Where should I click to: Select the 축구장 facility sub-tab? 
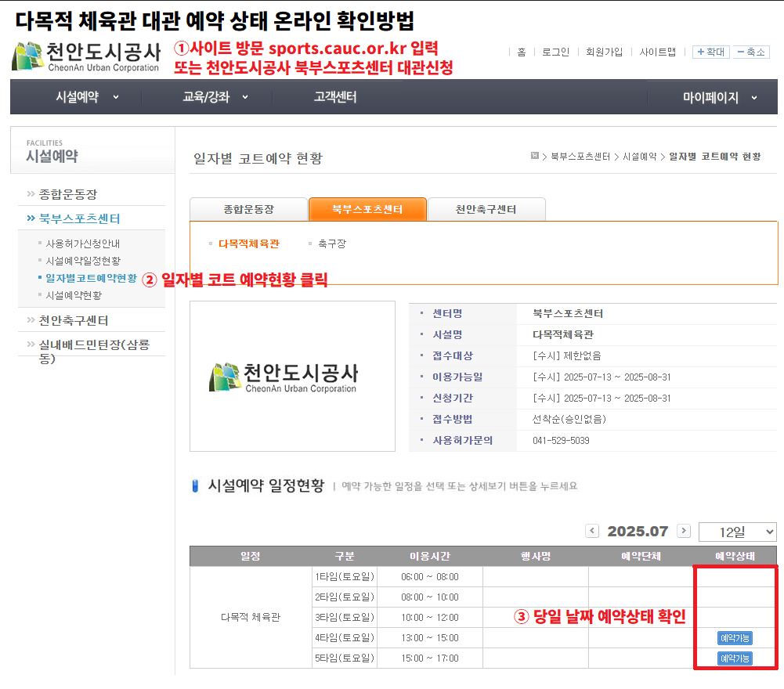click(332, 244)
